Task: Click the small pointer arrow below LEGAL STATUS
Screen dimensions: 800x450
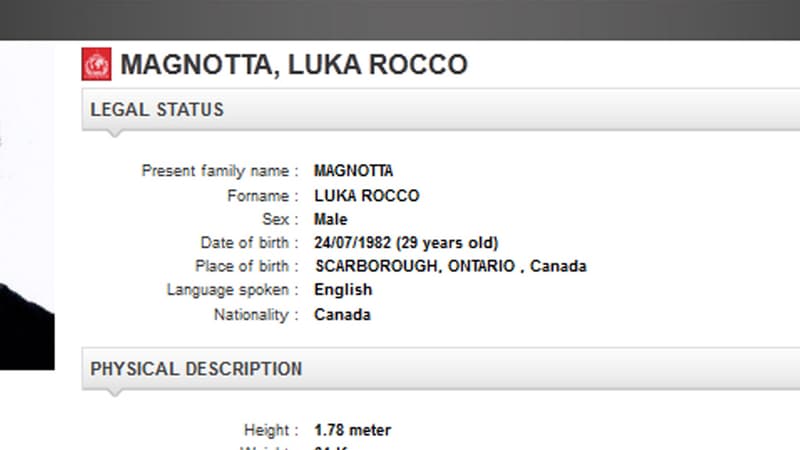Action: 115,134
